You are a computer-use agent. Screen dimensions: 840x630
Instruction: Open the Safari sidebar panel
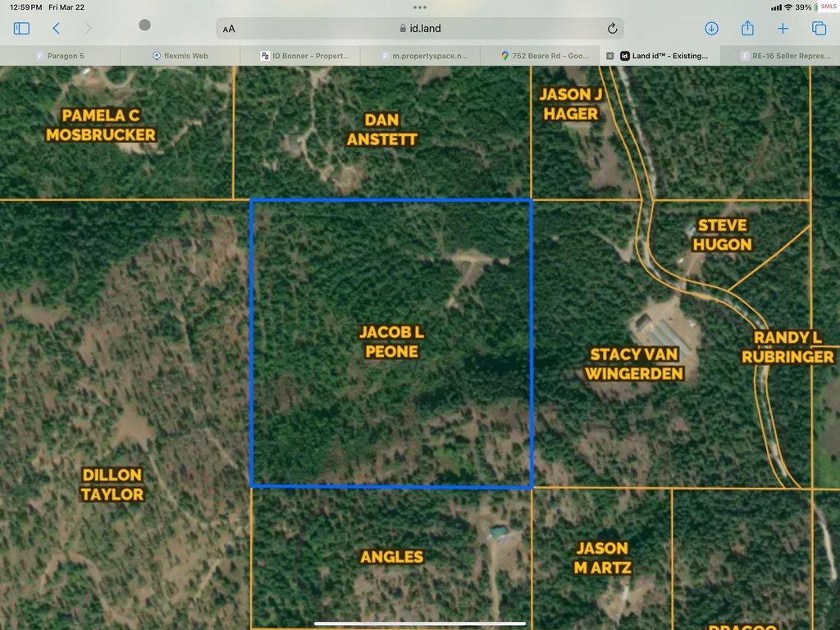click(21, 29)
